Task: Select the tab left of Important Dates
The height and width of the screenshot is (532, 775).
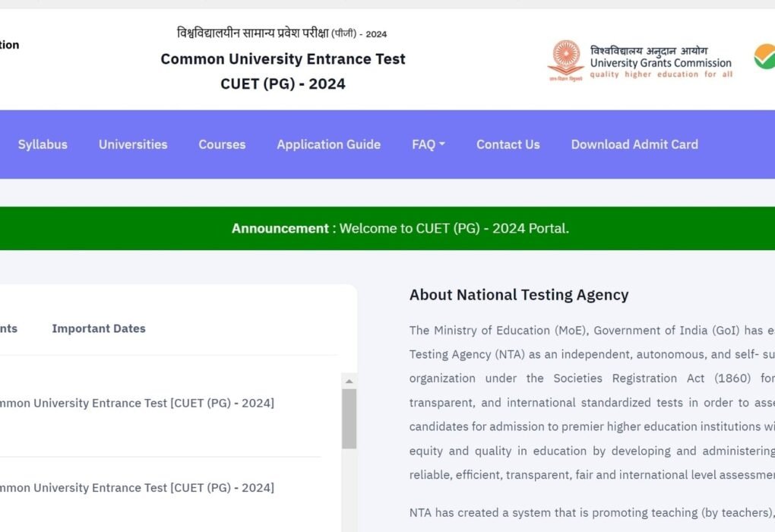Action: pos(8,328)
